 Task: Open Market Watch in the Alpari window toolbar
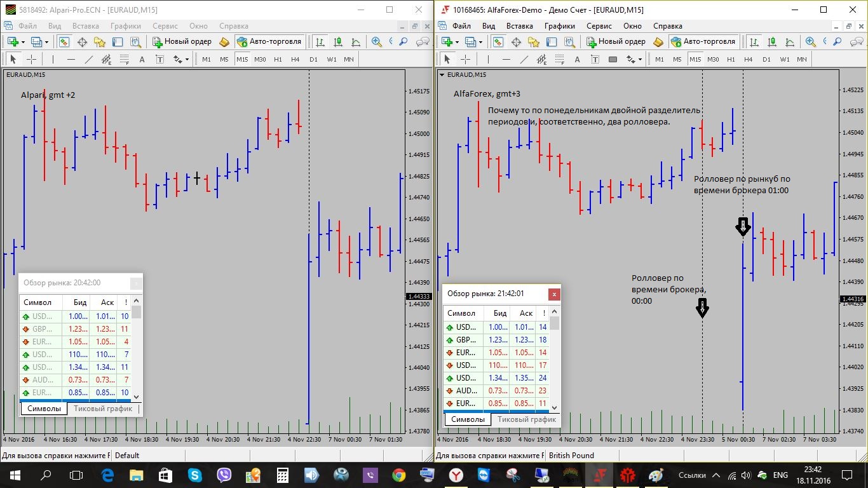[64, 42]
